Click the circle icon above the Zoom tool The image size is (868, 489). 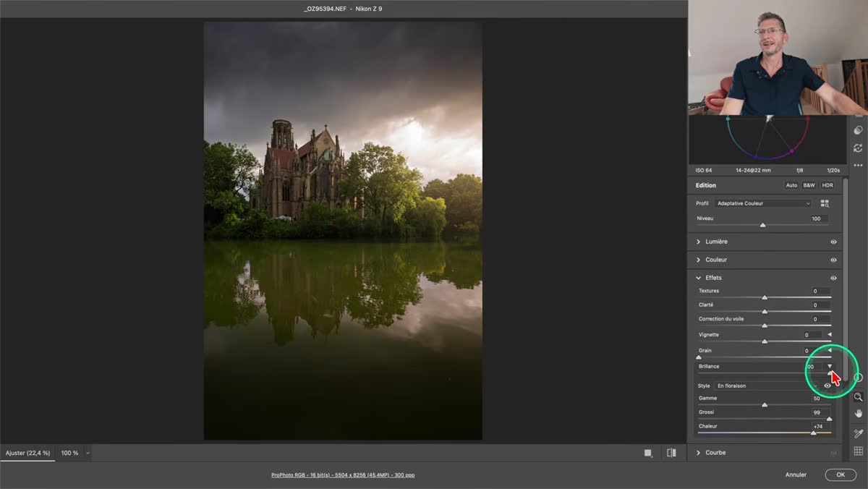click(x=858, y=378)
